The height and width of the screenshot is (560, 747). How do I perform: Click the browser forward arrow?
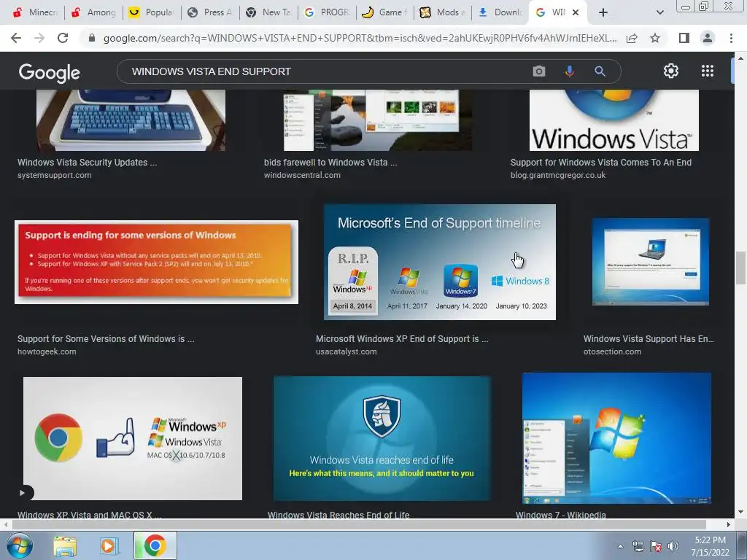click(39, 38)
